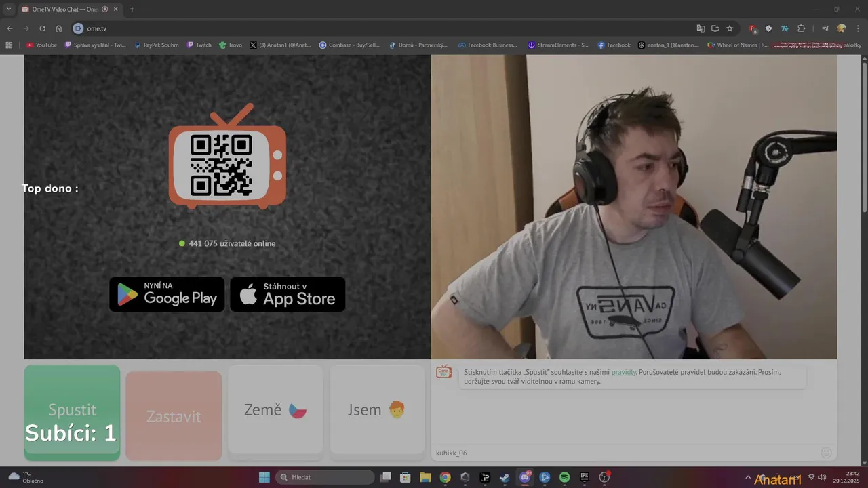Open the browser extensions puzzle icon
868x488 pixels.
[802, 28]
